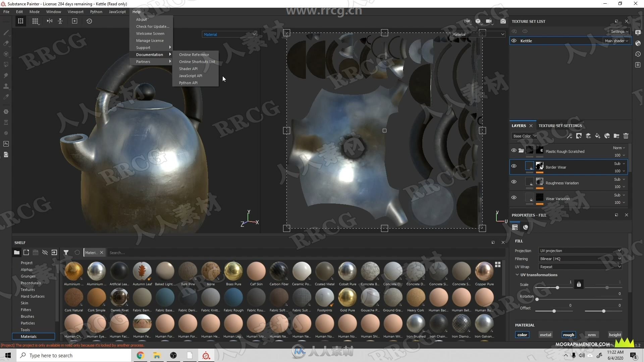Click the Python API button
Screen dimensions: 644x362
click(188, 83)
